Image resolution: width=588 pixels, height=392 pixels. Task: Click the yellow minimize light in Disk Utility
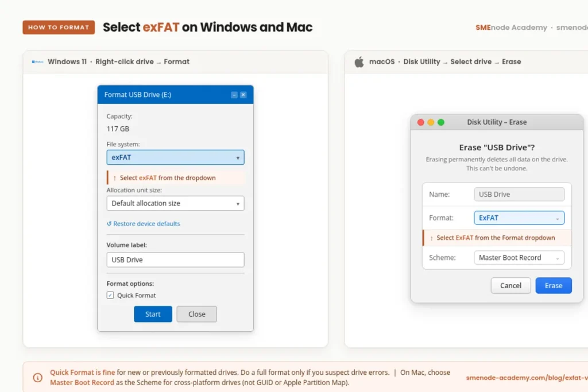pos(431,122)
